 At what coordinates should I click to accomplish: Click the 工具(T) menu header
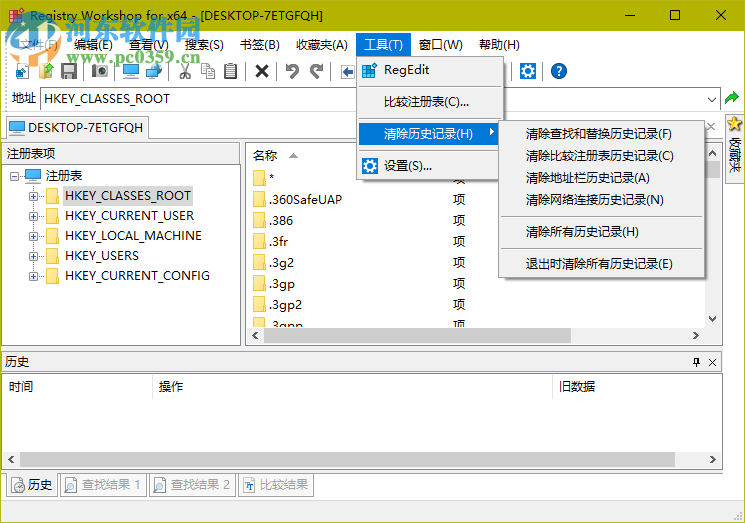pyautogui.click(x=383, y=45)
